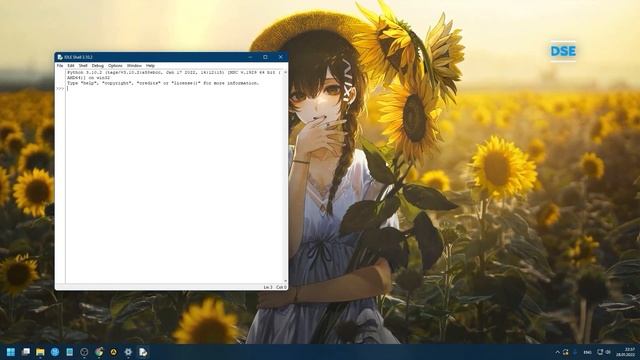This screenshot has height=360, width=640.
Task: Open the Options menu in IDLE Shell
Action: pyautogui.click(x=115, y=66)
